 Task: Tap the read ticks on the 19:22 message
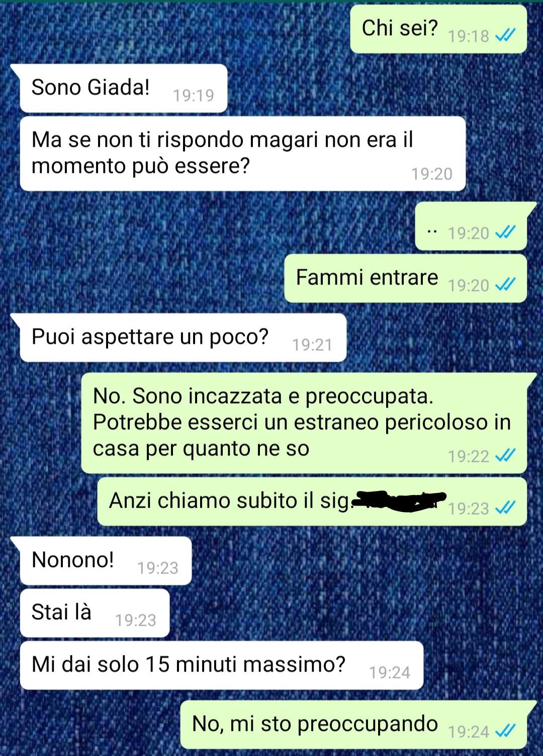coord(505,455)
